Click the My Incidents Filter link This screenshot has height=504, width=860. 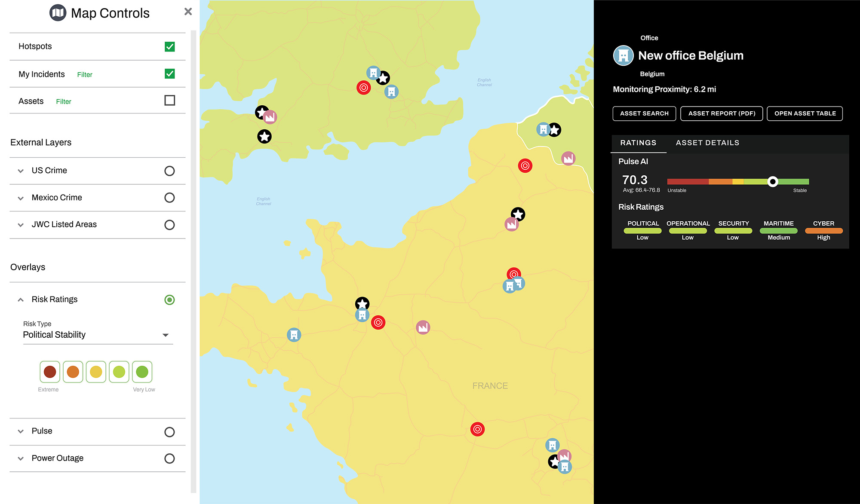[x=85, y=75]
